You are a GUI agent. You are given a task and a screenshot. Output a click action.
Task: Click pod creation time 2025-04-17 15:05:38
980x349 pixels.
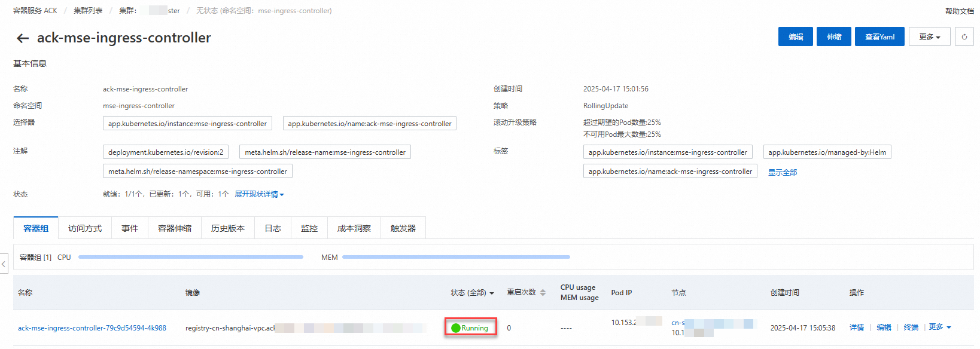click(803, 328)
